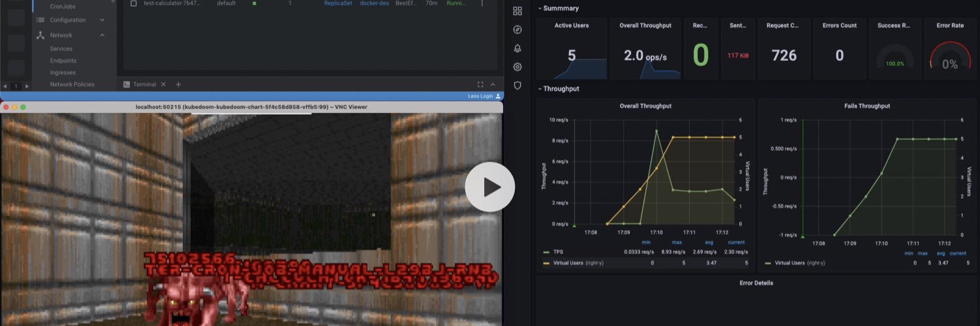Click the Errors Count panel title
This screenshot has width=980, height=326.
(840, 25)
